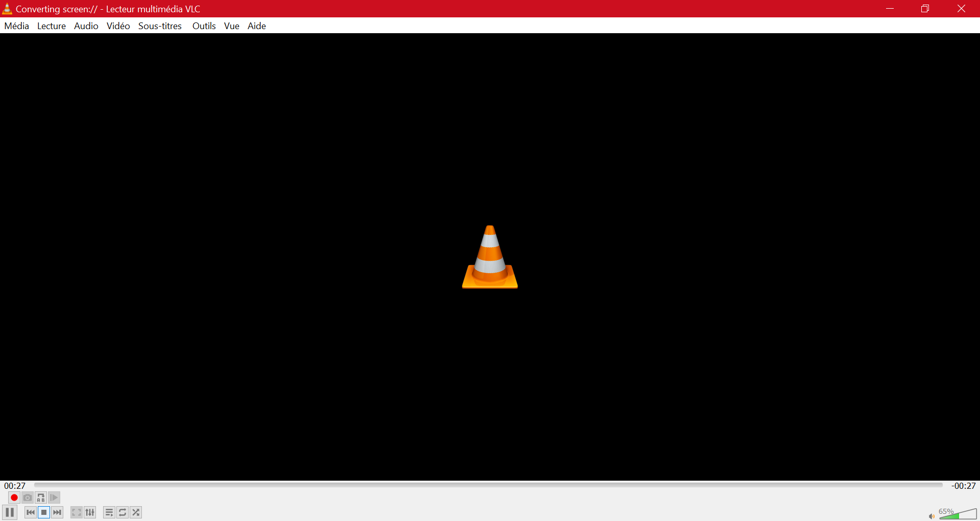
Task: Mute audio with the speaker icon
Action: tap(932, 516)
